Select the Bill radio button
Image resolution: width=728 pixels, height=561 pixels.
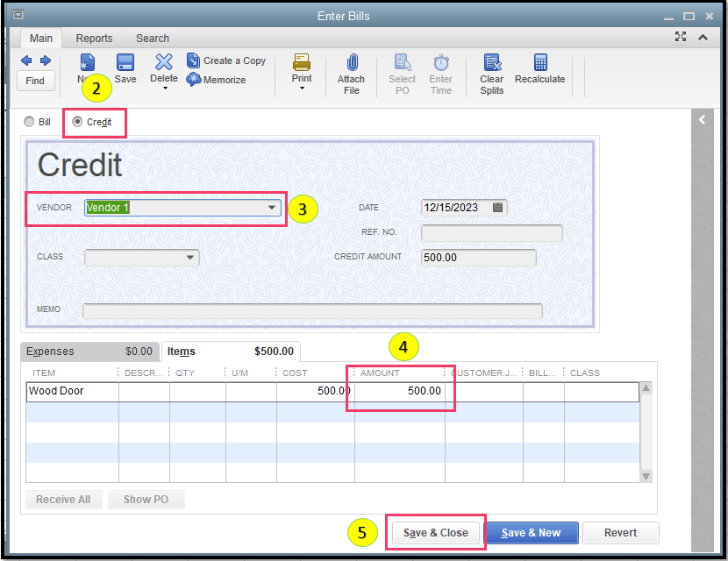pyautogui.click(x=29, y=122)
